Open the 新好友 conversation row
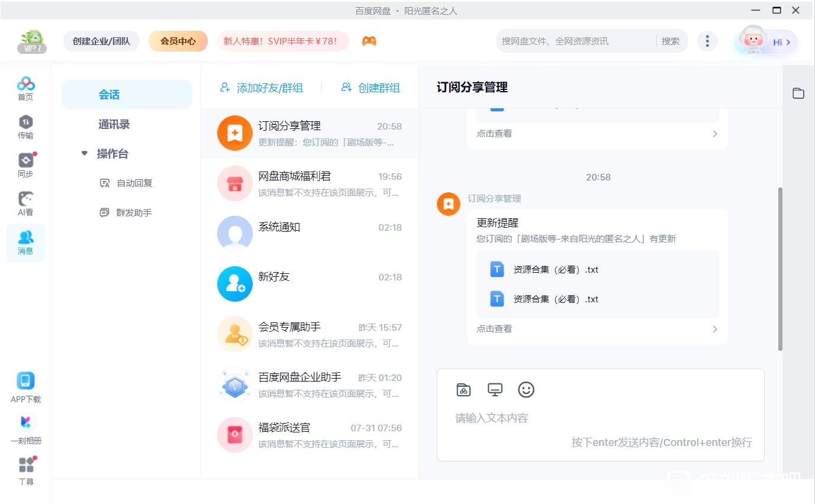The height and width of the screenshot is (504, 815). [x=310, y=284]
